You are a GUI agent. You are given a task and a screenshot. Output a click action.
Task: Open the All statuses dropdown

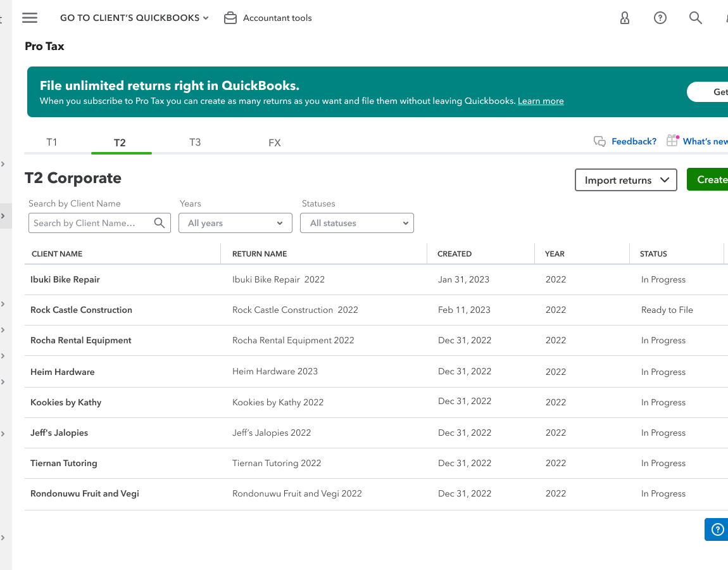click(357, 223)
